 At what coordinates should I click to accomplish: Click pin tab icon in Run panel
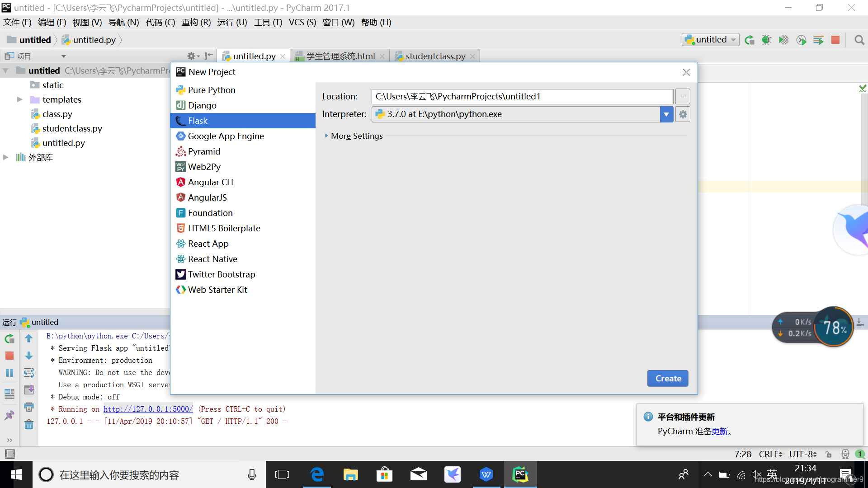(9, 415)
